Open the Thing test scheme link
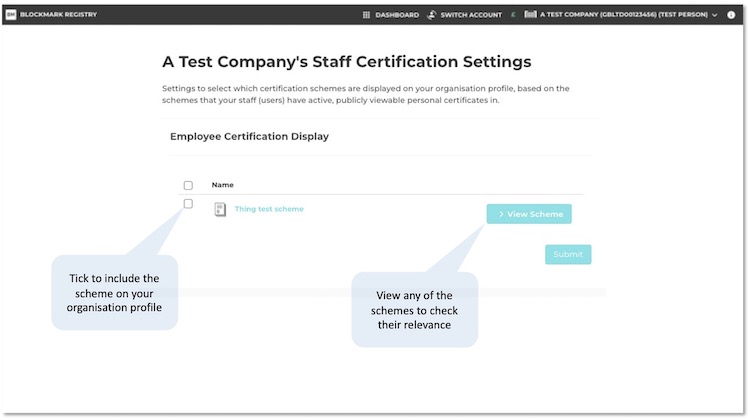This screenshot has width=750, height=420. [269, 209]
